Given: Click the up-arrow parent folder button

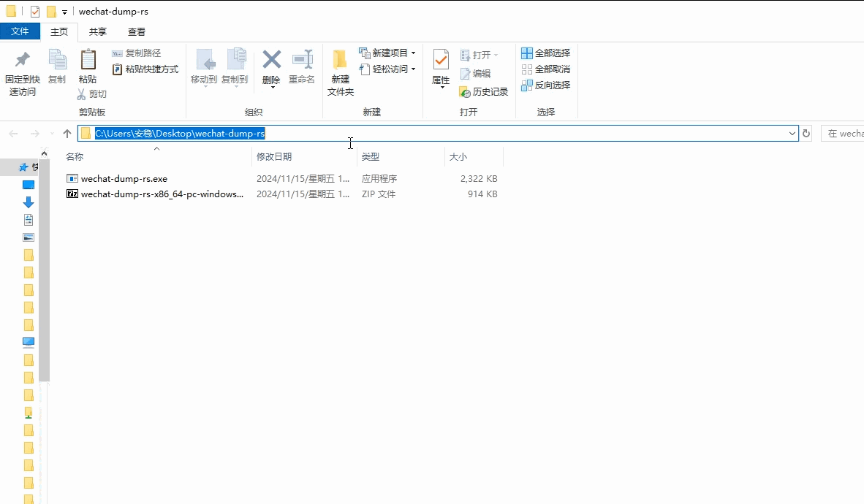Looking at the screenshot, I should click(67, 134).
